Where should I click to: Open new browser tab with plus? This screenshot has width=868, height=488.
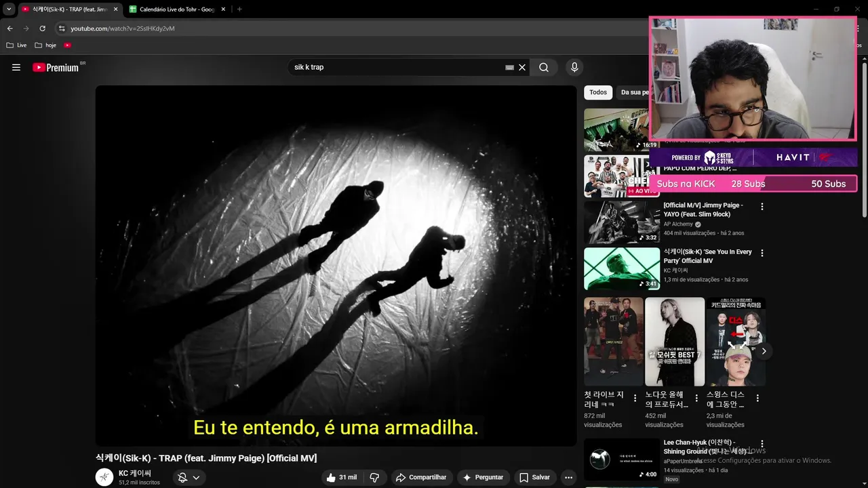[x=239, y=9]
